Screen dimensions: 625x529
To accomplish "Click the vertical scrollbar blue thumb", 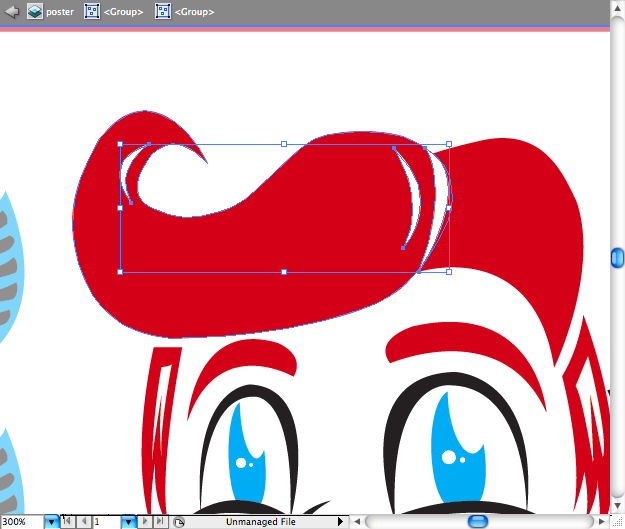I will (617, 258).
